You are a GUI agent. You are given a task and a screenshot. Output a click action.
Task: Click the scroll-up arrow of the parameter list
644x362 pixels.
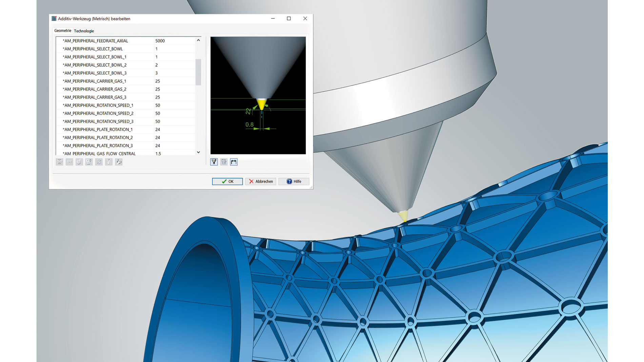coord(198,40)
